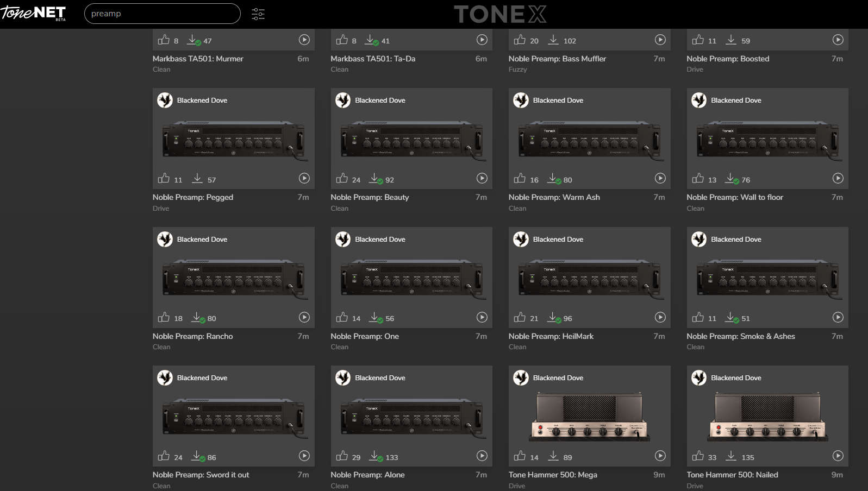Play preview of Markbass TA501: Ta-Da

[x=482, y=40]
